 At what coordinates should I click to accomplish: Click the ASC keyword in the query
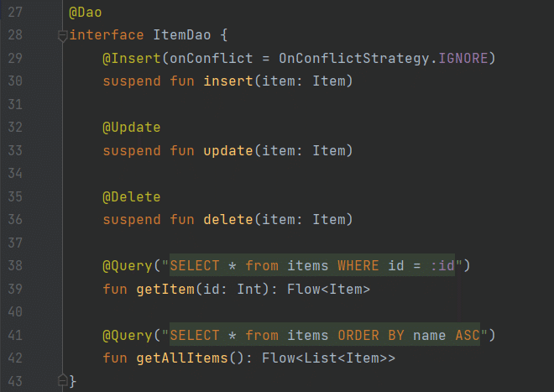467,335
